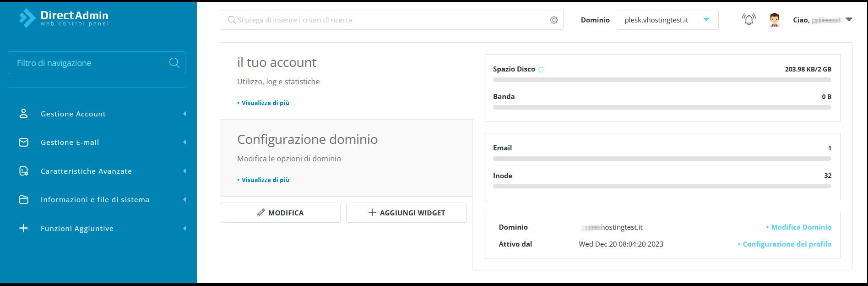Click the MODIFICA button
The image size is (868, 286).
point(280,212)
